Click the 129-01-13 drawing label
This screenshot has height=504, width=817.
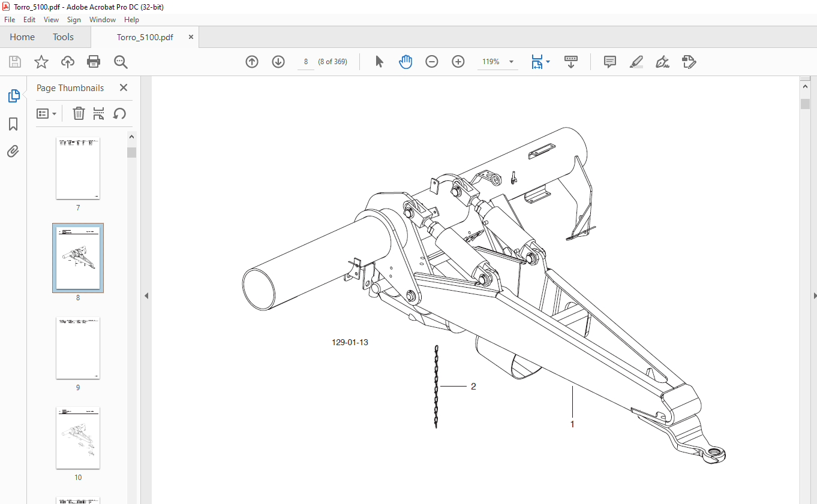[350, 342]
